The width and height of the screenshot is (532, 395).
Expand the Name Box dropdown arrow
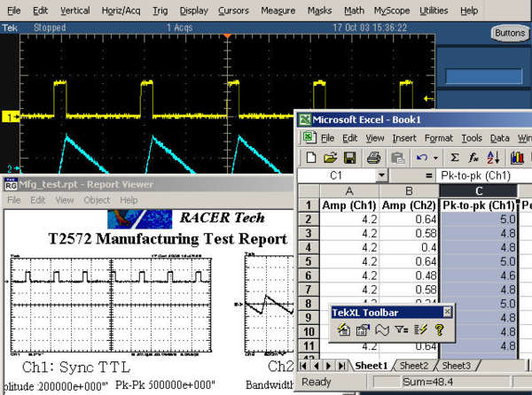(381, 176)
